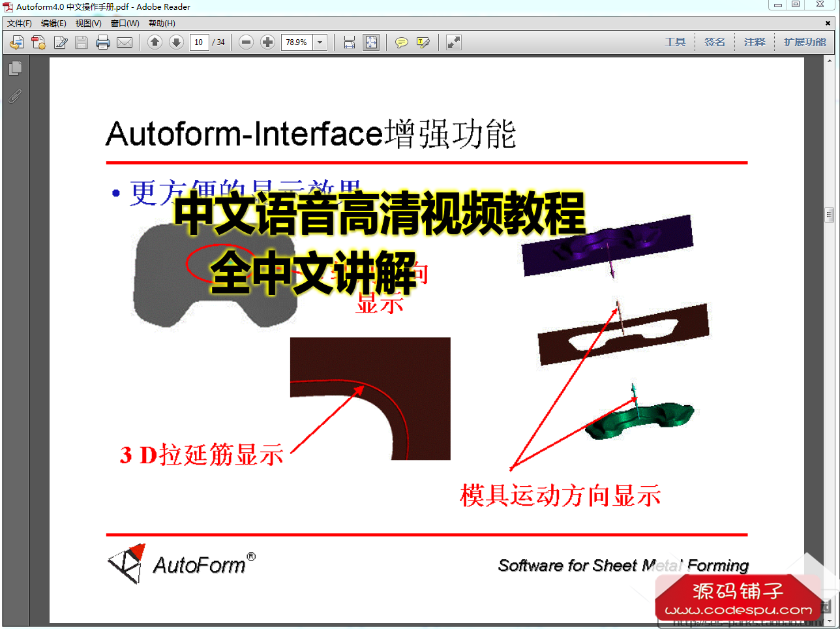Open the page thumbnails panel

(16, 69)
